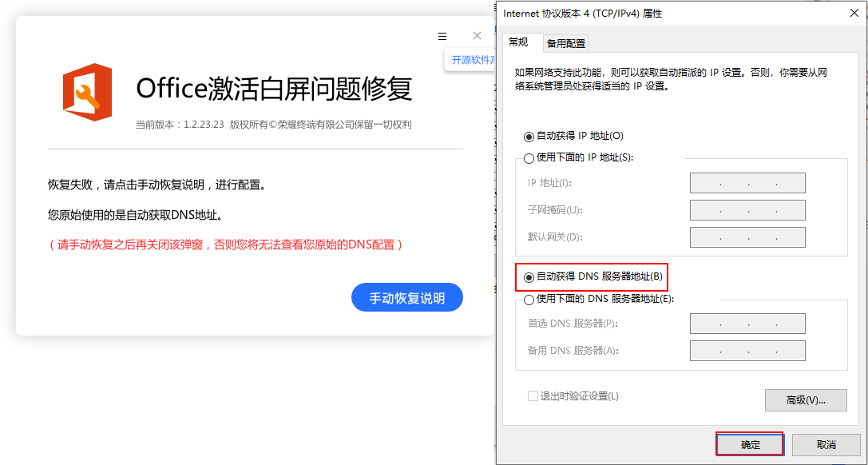Open the hamburger menu in Office repair window
The width and height of the screenshot is (868, 465).
442,36
